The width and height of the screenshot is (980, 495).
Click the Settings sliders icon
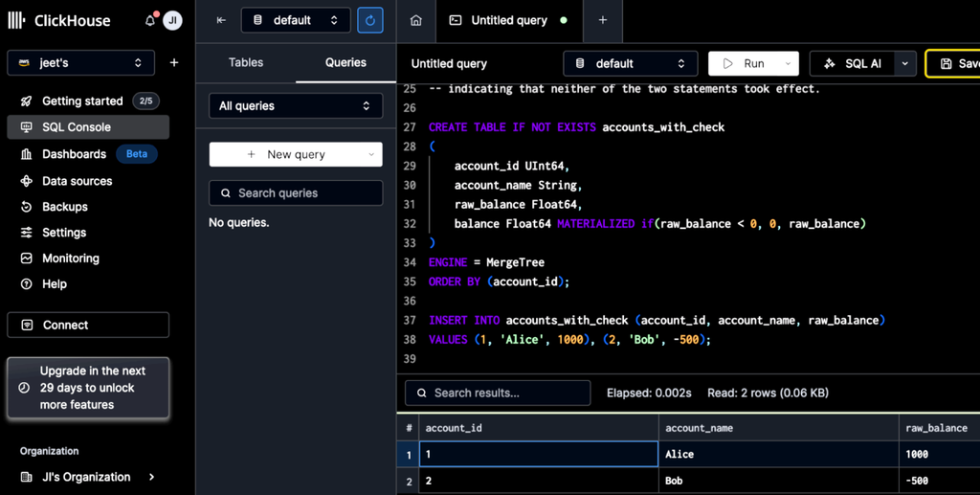(x=26, y=232)
